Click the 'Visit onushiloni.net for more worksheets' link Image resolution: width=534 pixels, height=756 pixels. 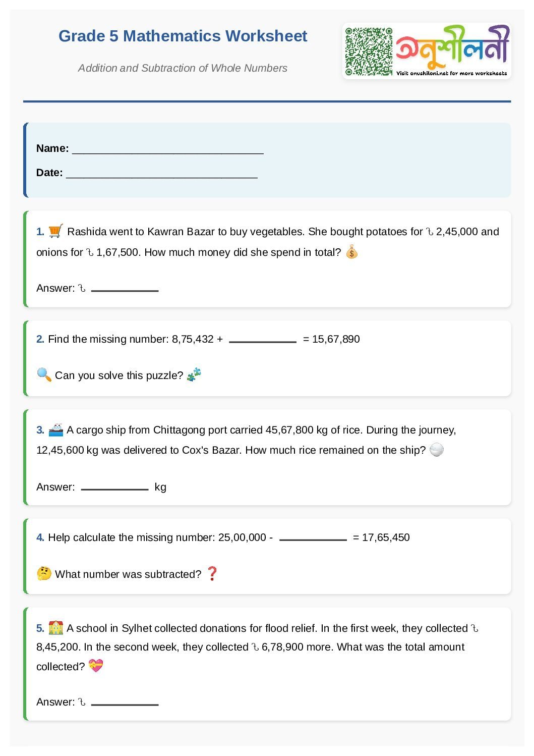click(451, 73)
